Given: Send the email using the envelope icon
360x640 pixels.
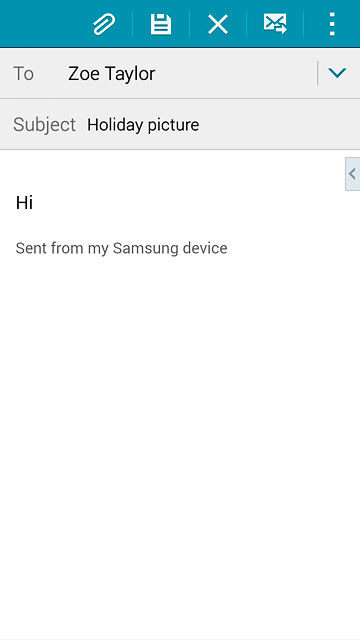Looking at the screenshot, I should click(x=275, y=24).
